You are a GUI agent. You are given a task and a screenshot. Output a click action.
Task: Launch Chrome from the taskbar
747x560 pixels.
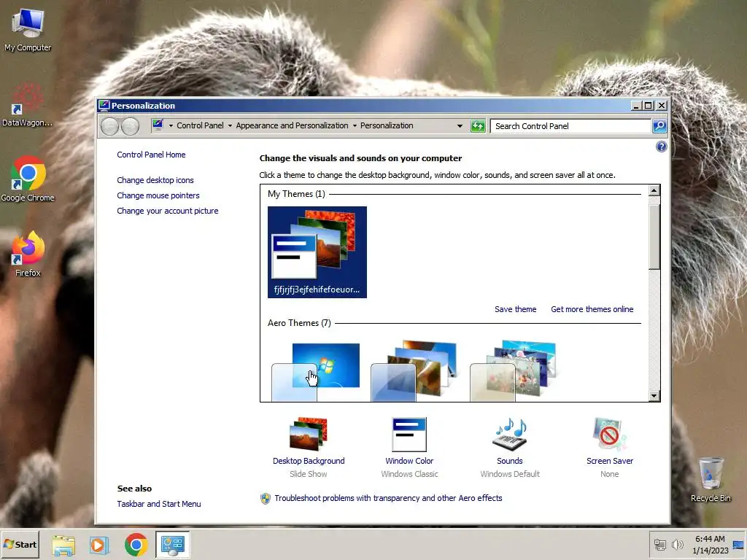point(136,545)
